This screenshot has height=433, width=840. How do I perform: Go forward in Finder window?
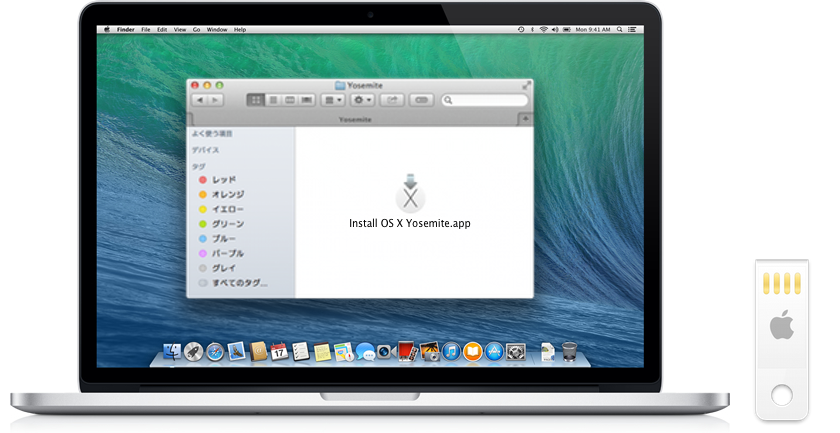215,100
